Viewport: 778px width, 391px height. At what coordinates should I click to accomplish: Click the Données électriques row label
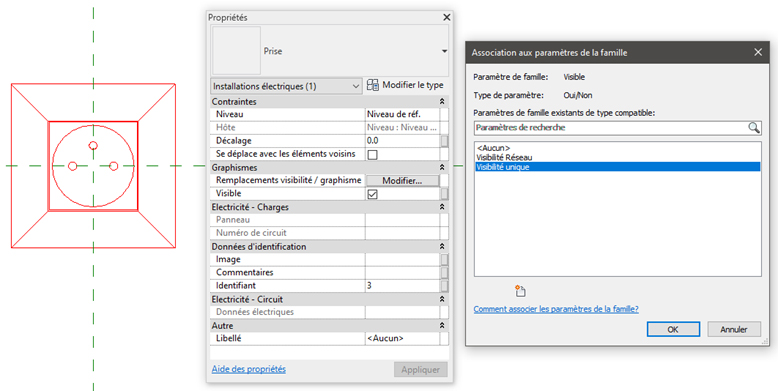tap(255, 312)
